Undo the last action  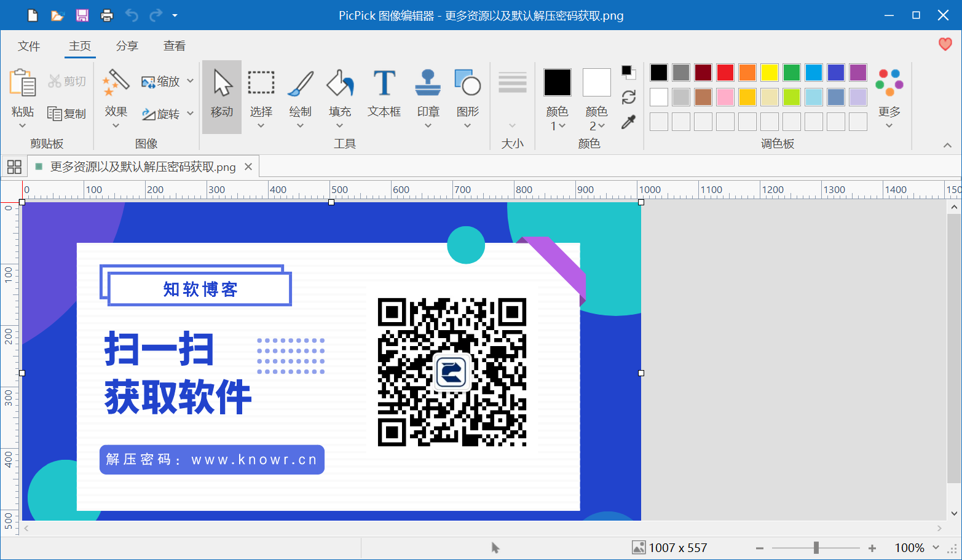(132, 15)
